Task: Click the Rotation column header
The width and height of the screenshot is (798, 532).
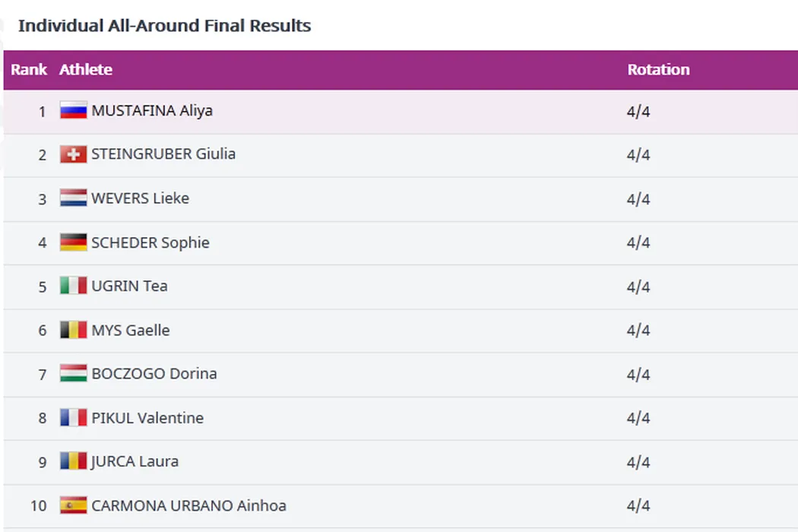Action: (x=658, y=70)
